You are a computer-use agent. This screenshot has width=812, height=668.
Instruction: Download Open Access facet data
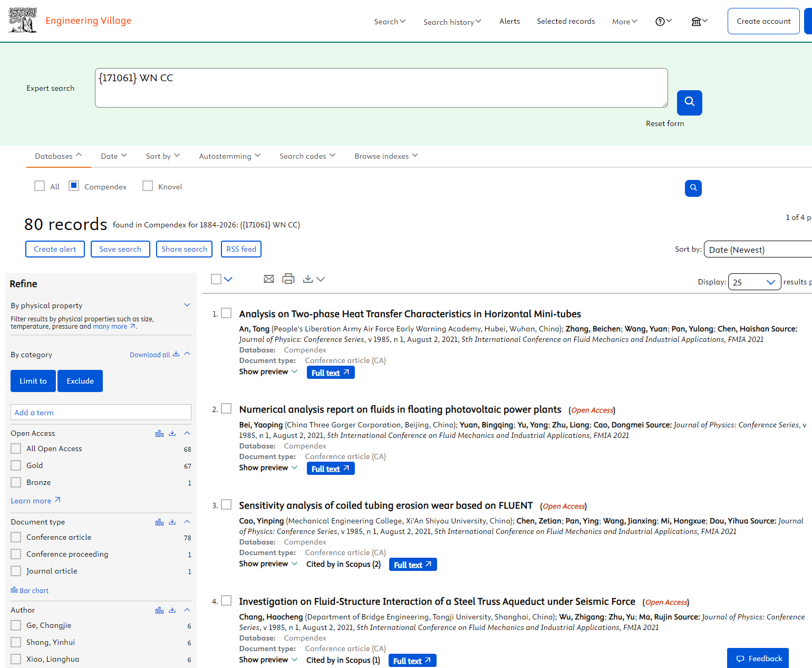click(x=172, y=434)
